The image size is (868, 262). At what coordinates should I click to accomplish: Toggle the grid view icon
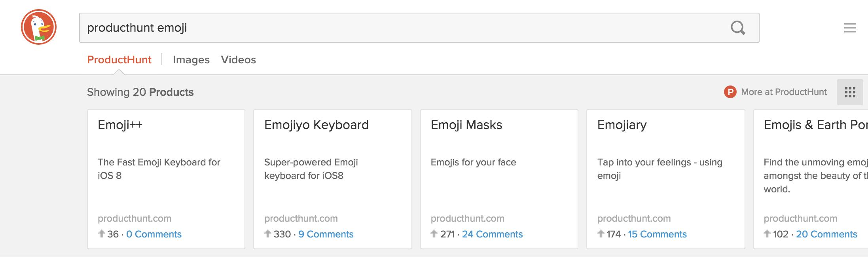pyautogui.click(x=850, y=92)
